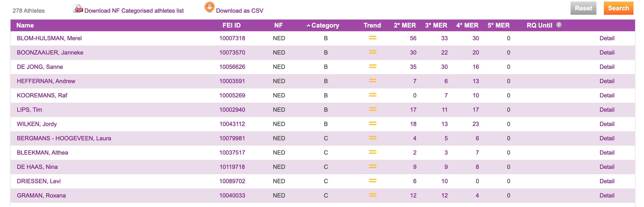
Task: Open Download NF Categorised athletes list link
Action: 134,11
